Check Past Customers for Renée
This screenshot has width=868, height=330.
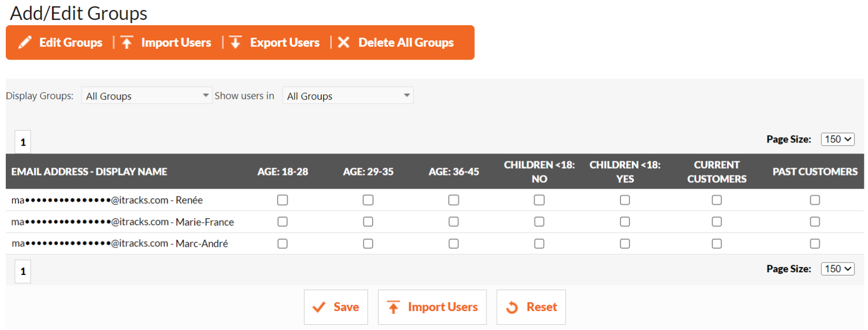coord(815,200)
